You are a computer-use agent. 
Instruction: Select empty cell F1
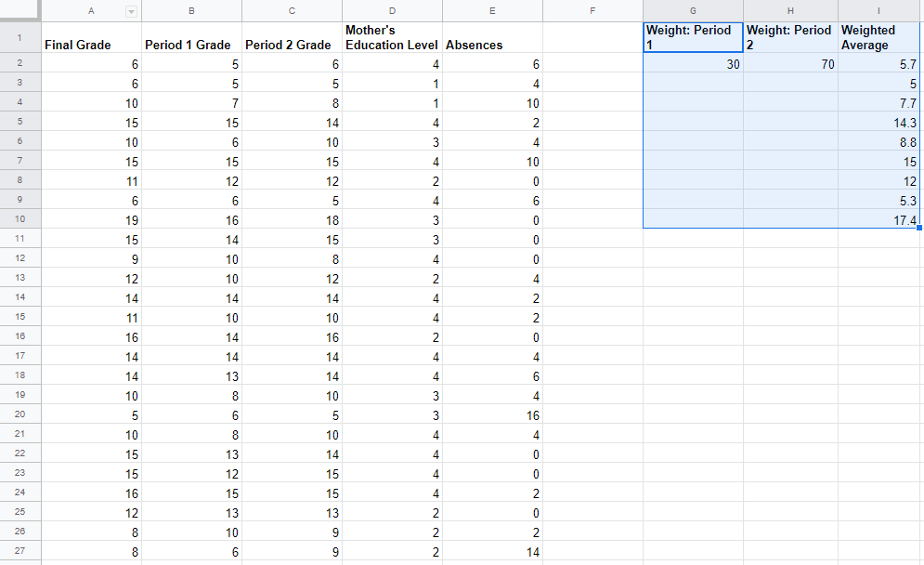tap(592, 38)
